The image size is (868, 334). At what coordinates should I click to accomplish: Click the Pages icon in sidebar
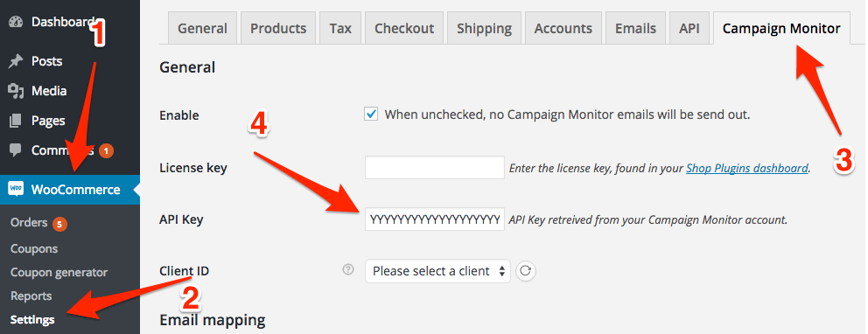16,121
